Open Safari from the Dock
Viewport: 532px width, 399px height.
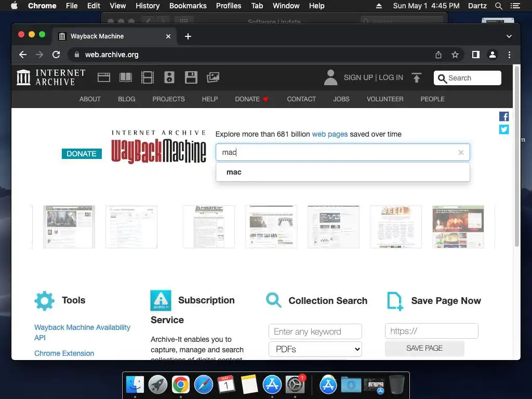point(204,385)
